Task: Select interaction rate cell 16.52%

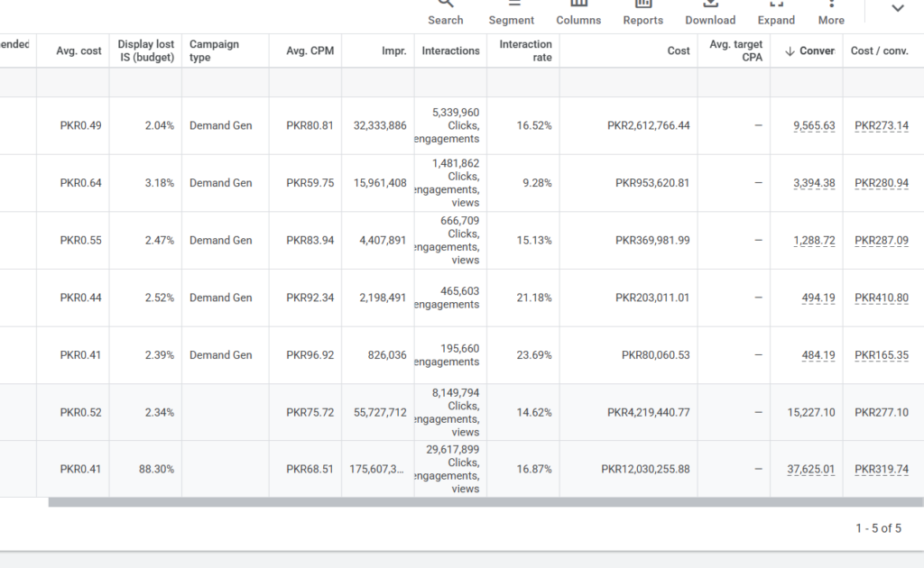Action: [534, 125]
